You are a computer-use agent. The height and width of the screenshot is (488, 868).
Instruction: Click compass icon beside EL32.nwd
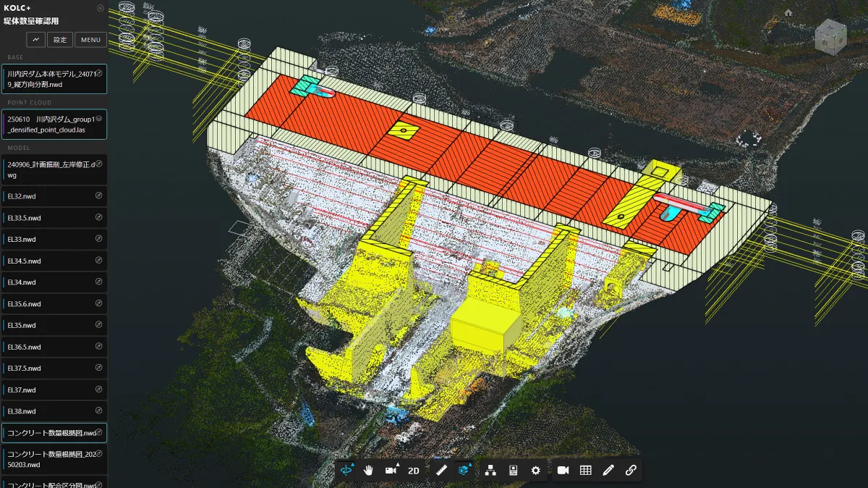point(99,196)
